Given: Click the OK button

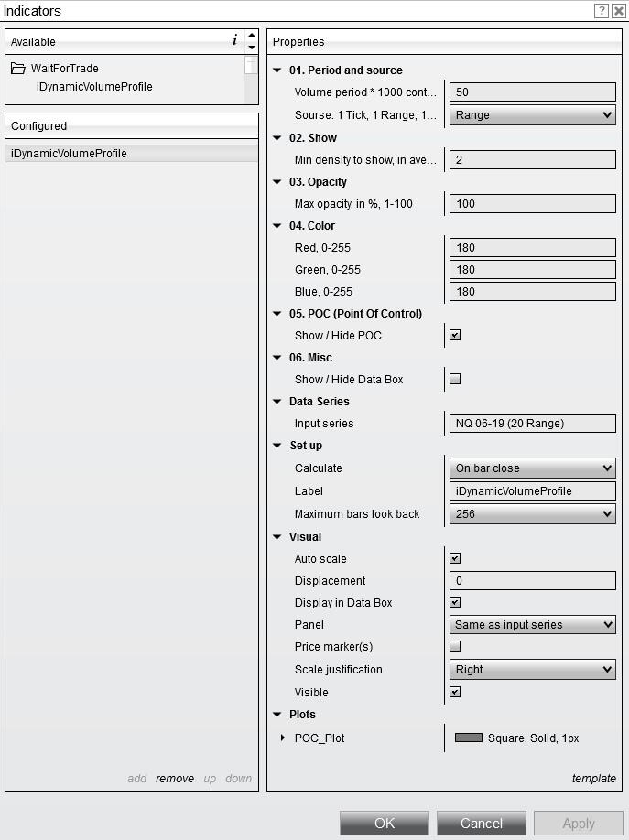Looking at the screenshot, I should click(384, 823).
